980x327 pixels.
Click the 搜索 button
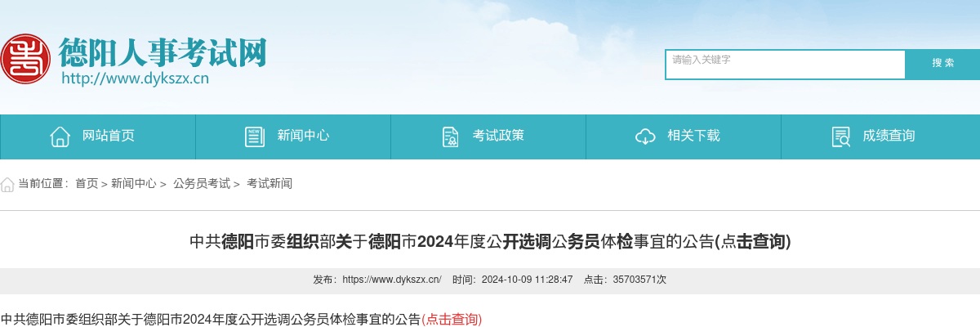tap(942, 64)
